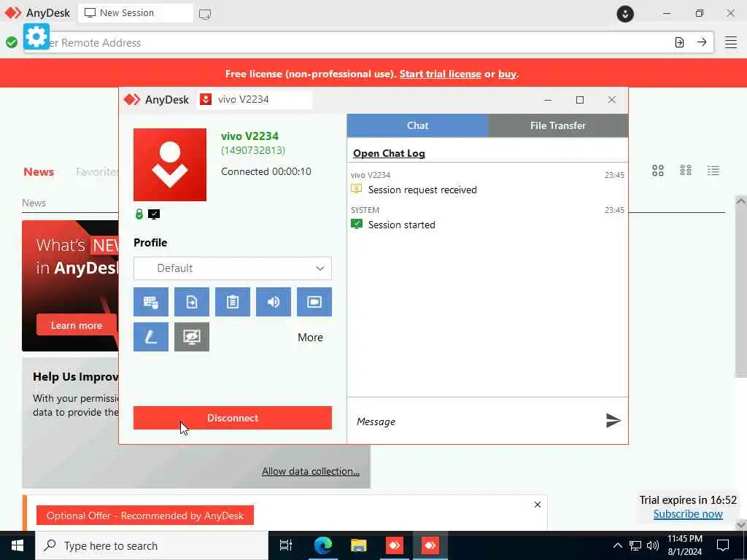Viewport: 747px width, 560px height.
Task: Show hidden system tray icons
Action: click(x=617, y=545)
